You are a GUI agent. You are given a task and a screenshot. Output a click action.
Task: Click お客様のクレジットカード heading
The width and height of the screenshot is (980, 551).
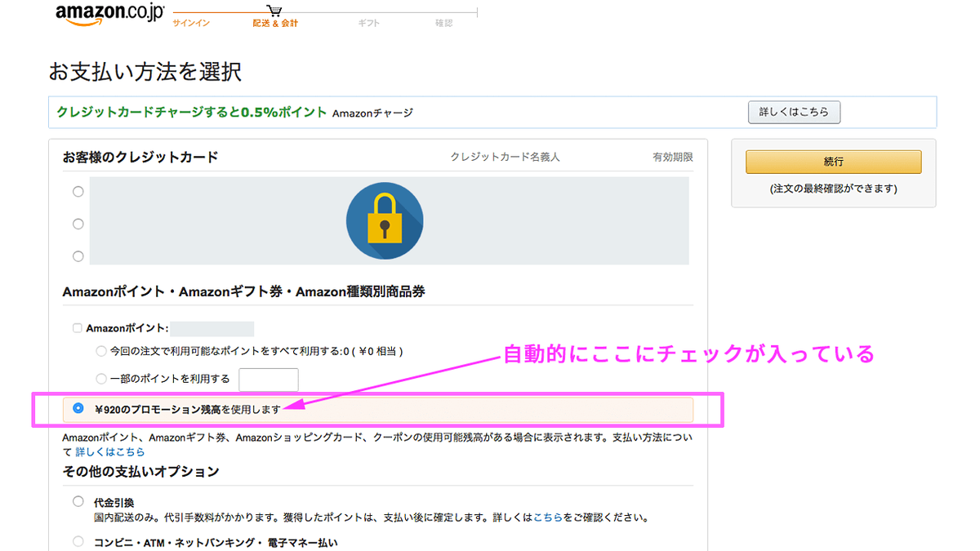point(140,157)
